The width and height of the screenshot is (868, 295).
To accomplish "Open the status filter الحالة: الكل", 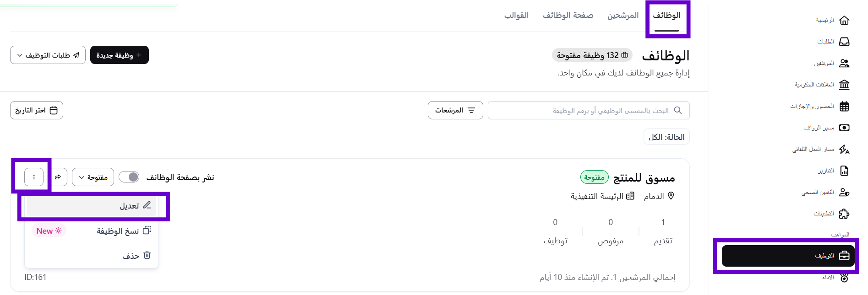I will tap(666, 137).
